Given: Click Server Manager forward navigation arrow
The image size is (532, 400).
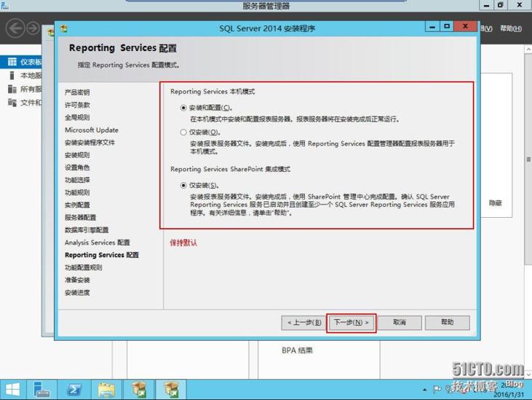Looking at the screenshot, I should coord(33,28).
